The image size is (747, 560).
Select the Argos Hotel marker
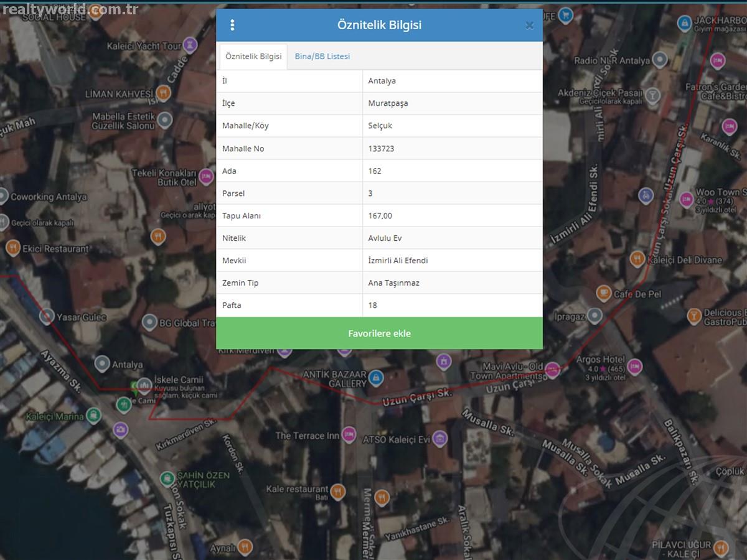[x=634, y=365]
